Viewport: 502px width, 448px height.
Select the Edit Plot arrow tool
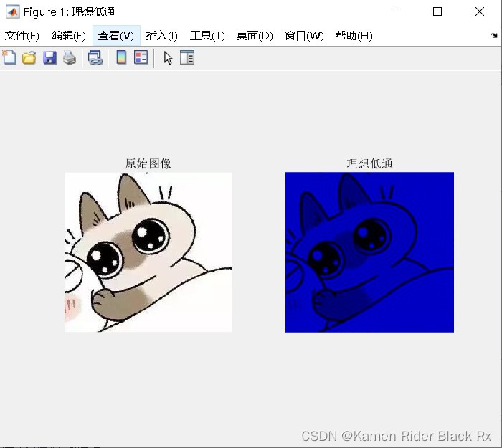pos(168,58)
